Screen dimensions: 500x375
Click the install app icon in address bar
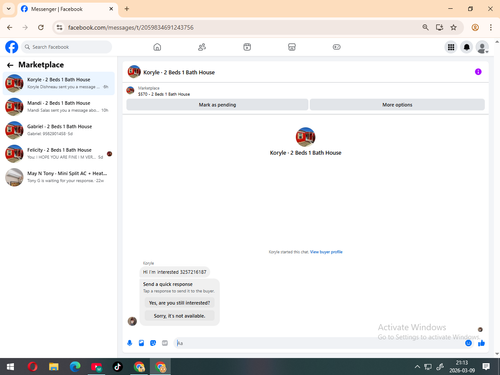tap(439, 27)
